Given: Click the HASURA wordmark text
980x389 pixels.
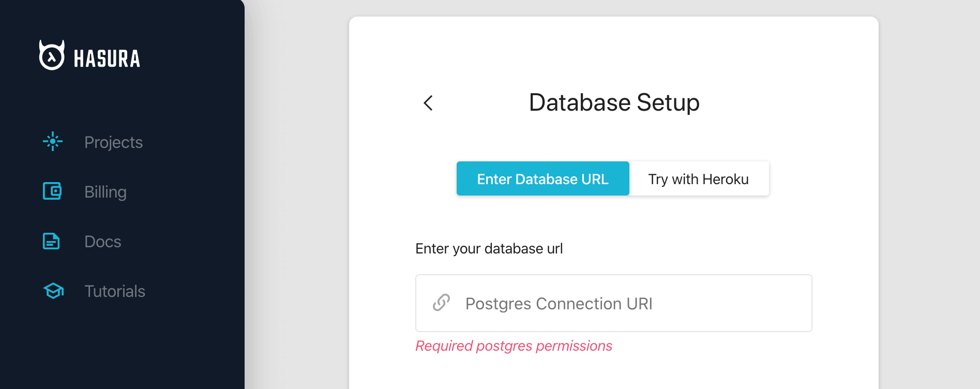Looking at the screenshot, I should [x=107, y=59].
